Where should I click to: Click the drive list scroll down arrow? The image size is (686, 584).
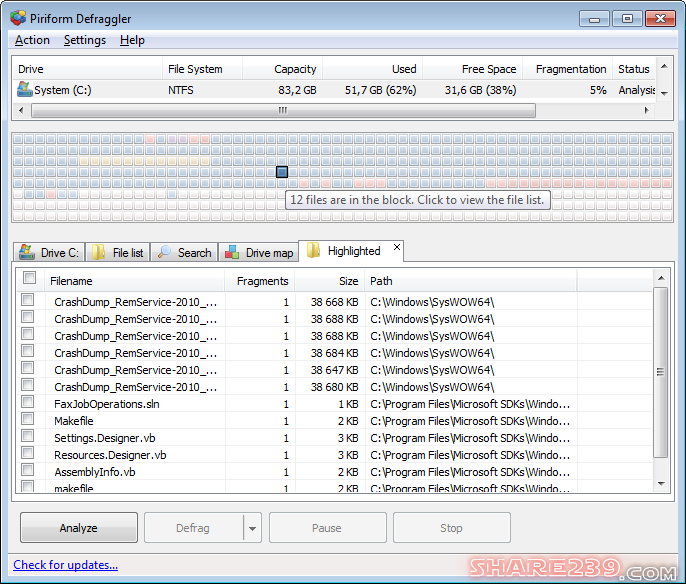pyautogui.click(x=664, y=93)
